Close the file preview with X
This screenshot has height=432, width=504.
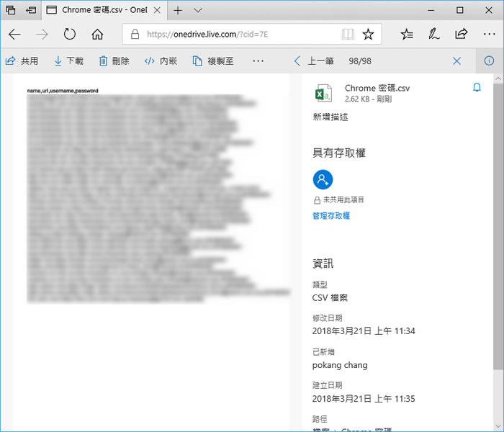point(456,60)
